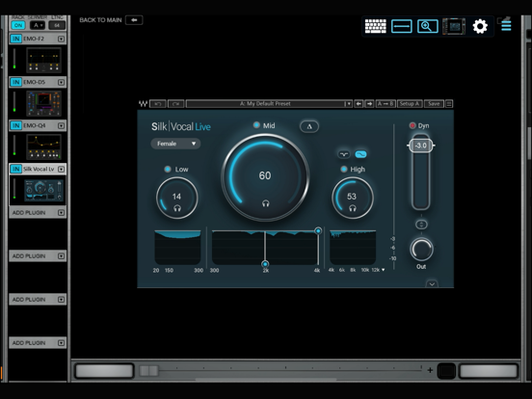Load the next preset with right arrow

369,104
